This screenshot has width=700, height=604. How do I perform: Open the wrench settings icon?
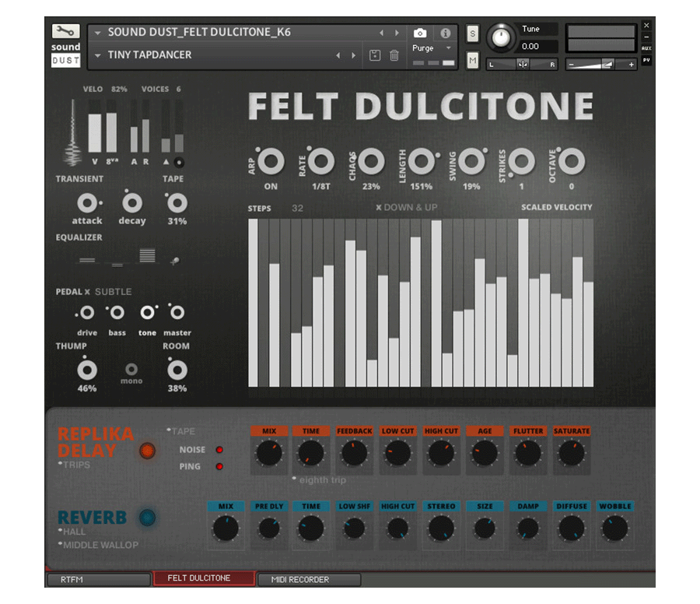[x=65, y=31]
